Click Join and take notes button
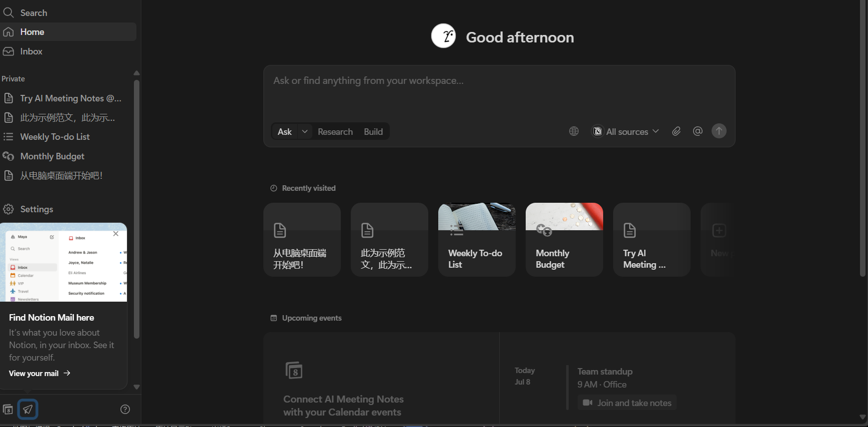 (627, 403)
